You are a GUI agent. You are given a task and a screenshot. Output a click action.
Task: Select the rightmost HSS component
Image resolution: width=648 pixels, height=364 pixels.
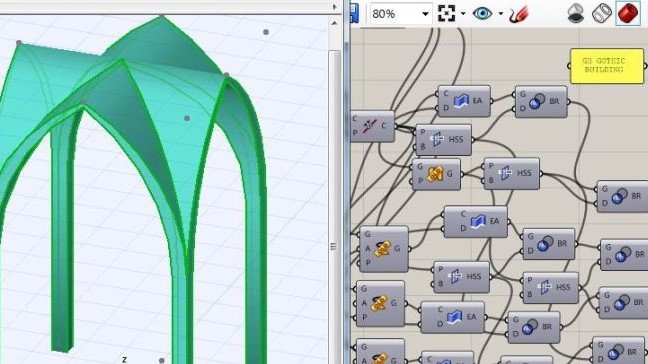pos(550,288)
